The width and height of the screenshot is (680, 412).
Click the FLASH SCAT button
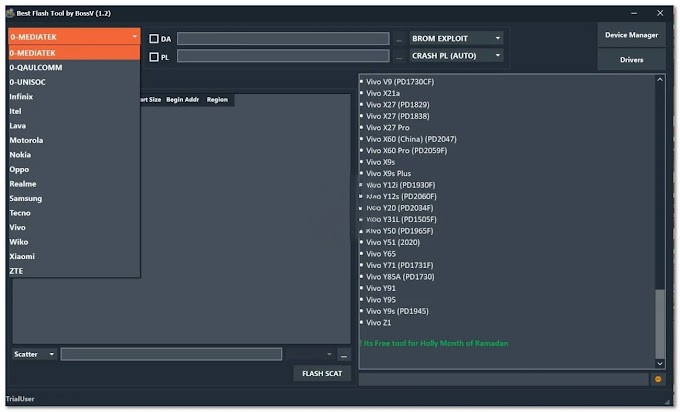tap(322, 374)
